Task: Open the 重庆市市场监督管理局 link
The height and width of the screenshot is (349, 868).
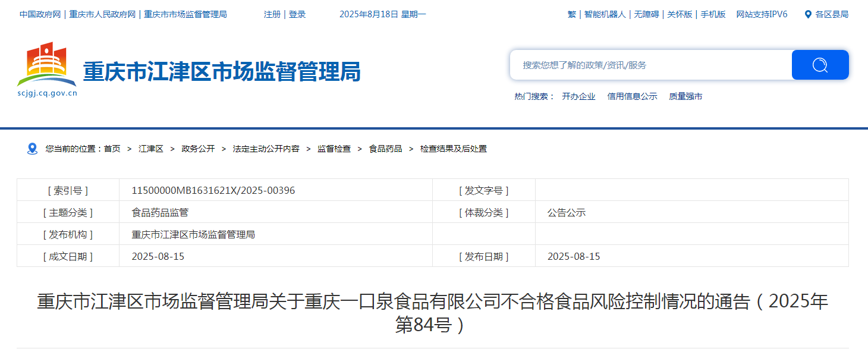Action: click(x=185, y=14)
